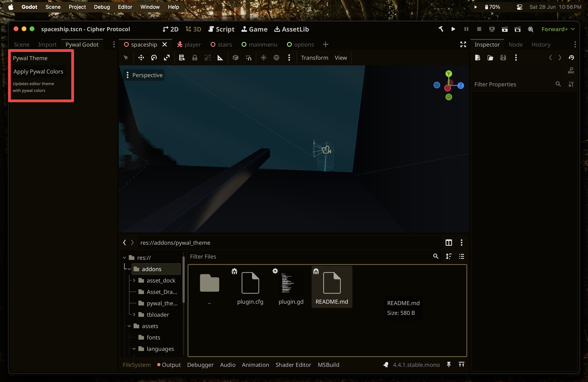Click the ruler measure mode icon

tap(220, 58)
